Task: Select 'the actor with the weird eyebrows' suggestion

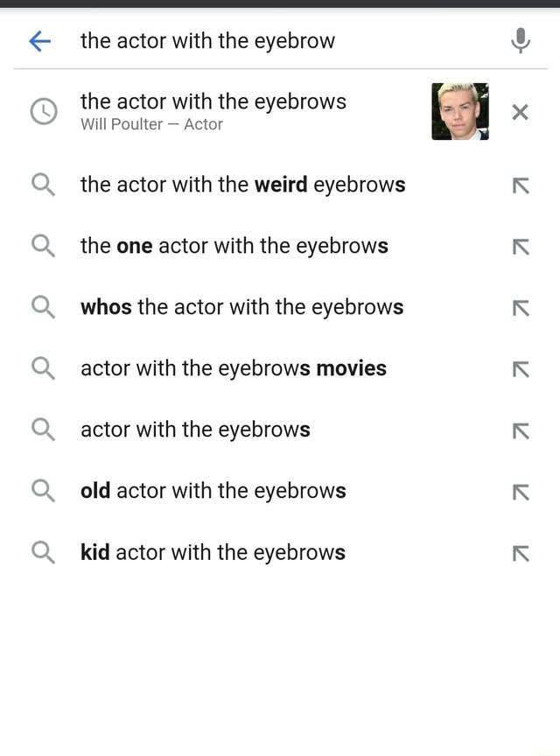Action: (x=242, y=185)
